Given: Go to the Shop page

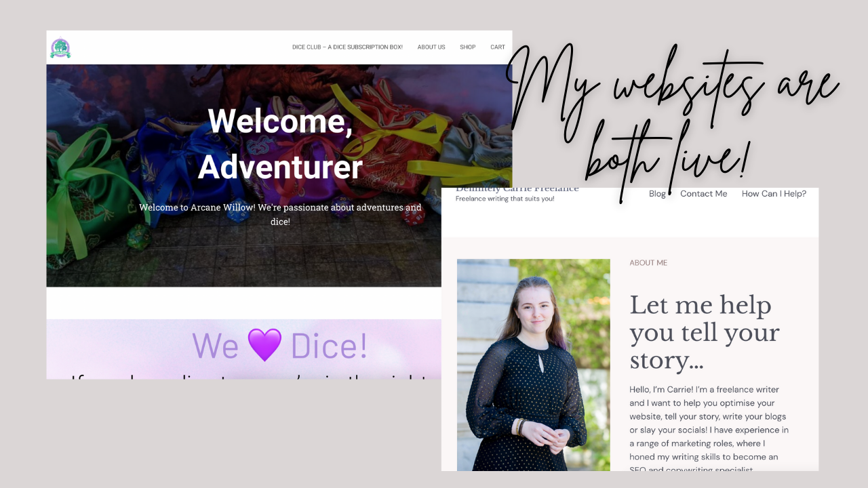Looking at the screenshot, I should (468, 47).
